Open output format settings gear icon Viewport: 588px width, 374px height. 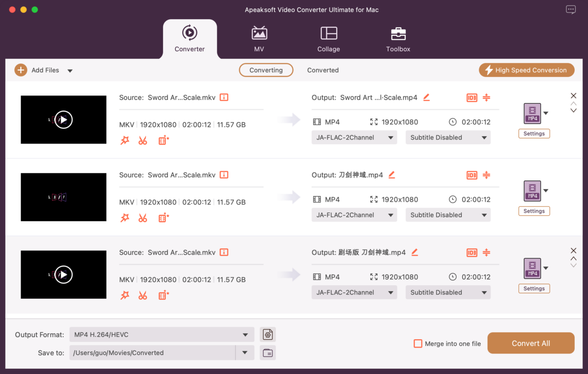pos(268,335)
